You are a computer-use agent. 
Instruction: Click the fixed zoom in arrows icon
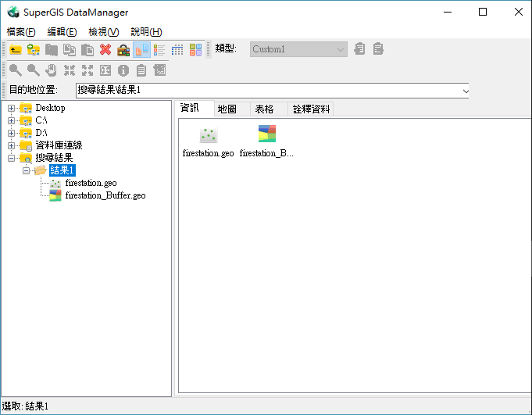[70, 70]
